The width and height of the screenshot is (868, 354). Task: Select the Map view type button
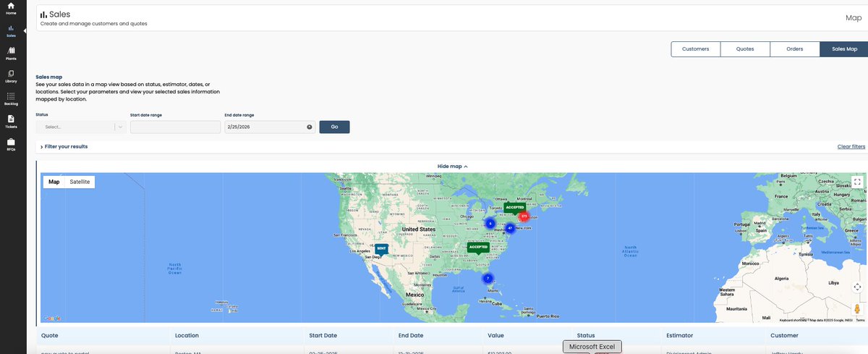[54, 182]
